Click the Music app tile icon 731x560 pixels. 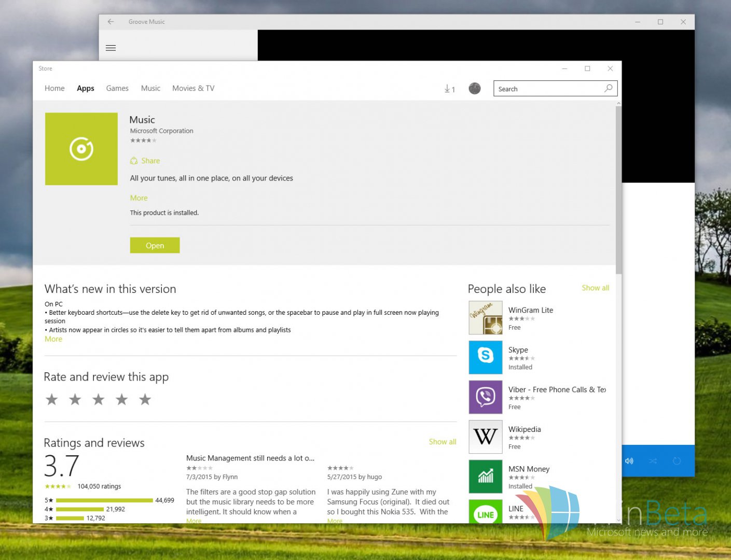tap(81, 149)
